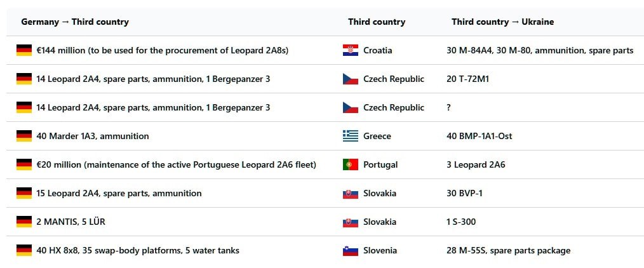Click German flag beside €20 million maintenance row
Image resolution: width=644 pixels, height=268 pixels.
(x=24, y=164)
